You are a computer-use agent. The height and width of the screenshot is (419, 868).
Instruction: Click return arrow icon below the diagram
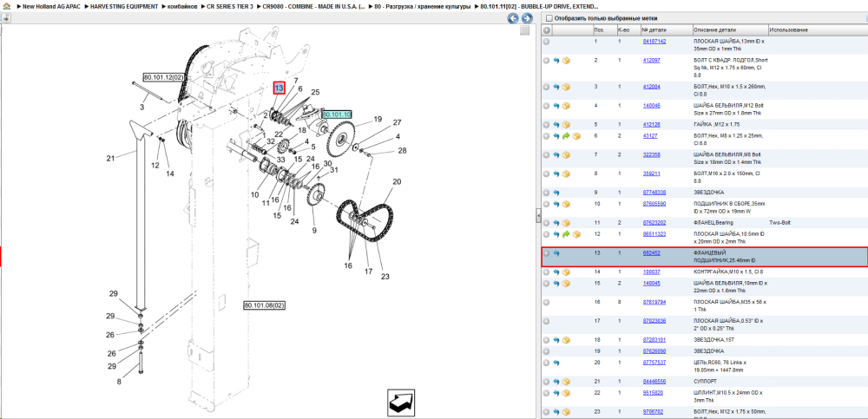point(401,402)
